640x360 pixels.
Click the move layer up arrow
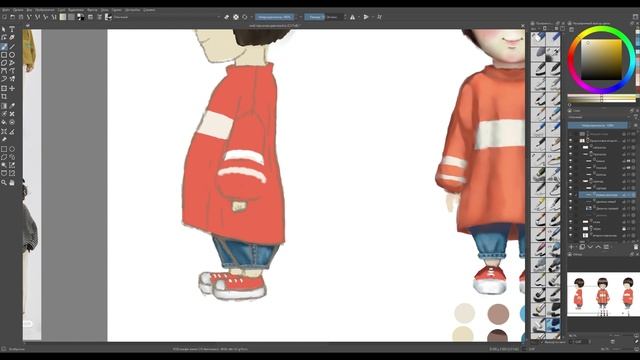click(598, 247)
